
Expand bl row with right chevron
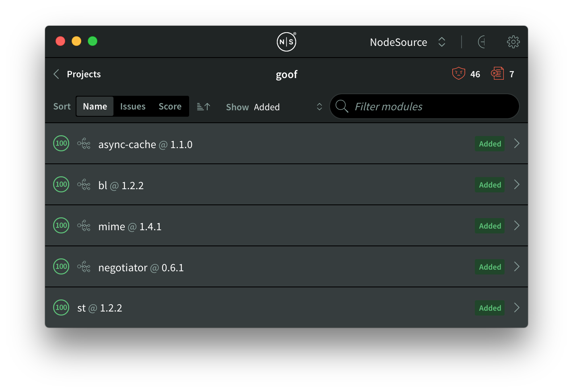(x=517, y=184)
